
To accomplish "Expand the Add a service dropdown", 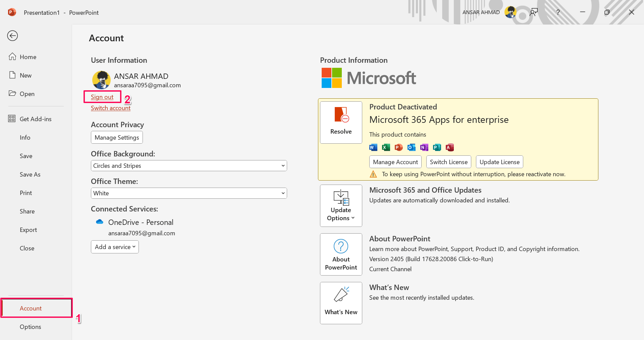I will [x=115, y=247].
